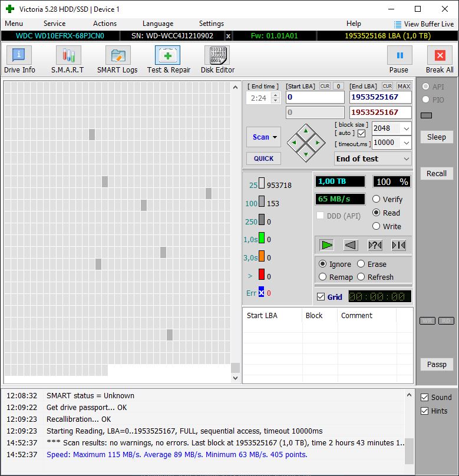Screen dimensions: 459x476
Task: Click the CUR button beside End LBA
Action: [387, 86]
